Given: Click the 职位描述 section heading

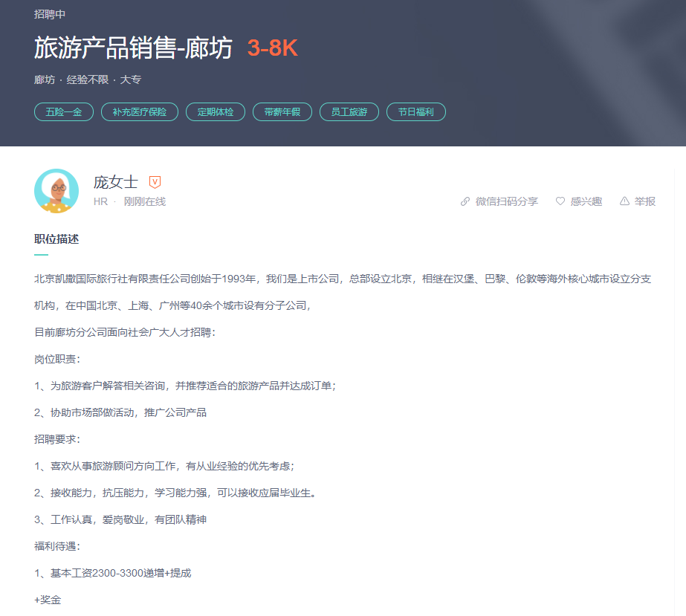Looking at the screenshot, I should 56,239.
